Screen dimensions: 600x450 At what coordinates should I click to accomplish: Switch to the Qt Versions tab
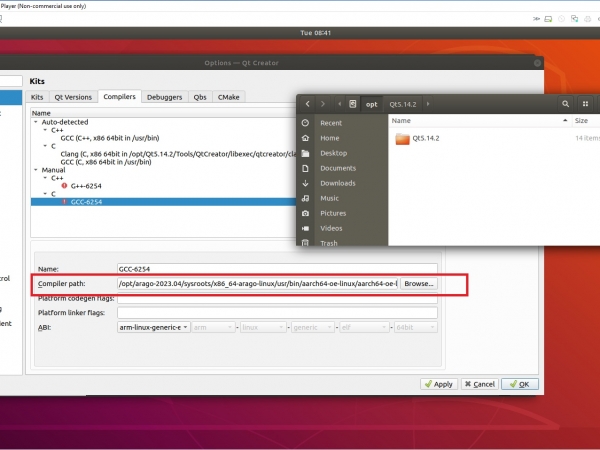point(75,97)
